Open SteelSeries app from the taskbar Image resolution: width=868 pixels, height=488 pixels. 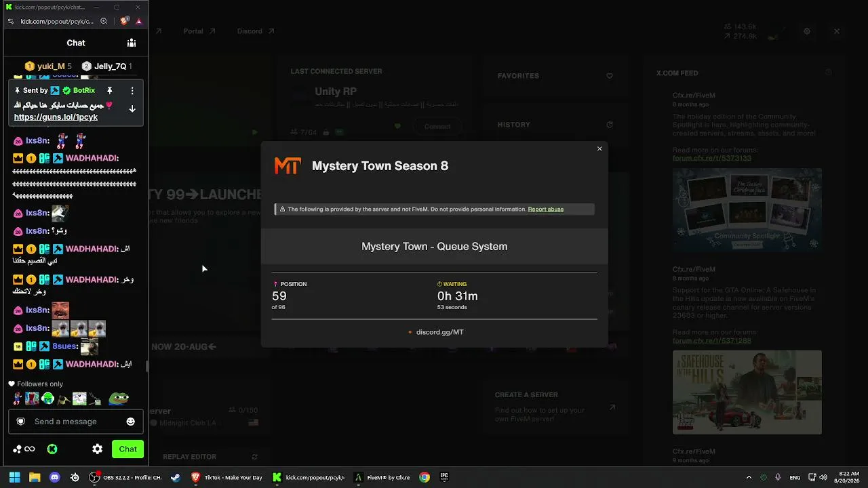[x=75, y=477]
